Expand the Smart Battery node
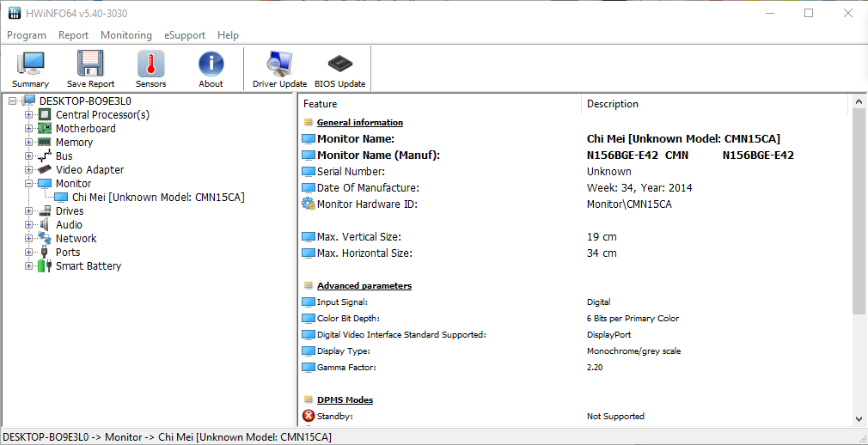Viewport: 868px width, 445px height. [x=29, y=266]
